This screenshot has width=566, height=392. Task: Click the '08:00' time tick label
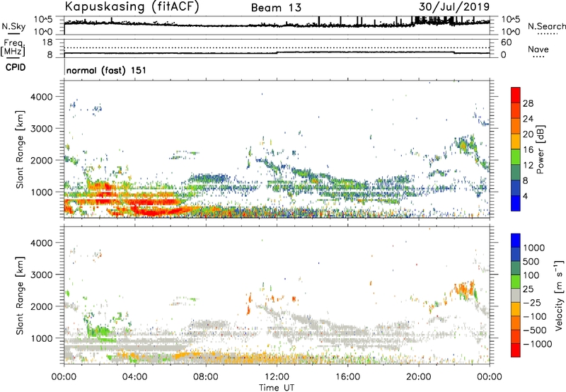pyautogui.click(x=206, y=377)
